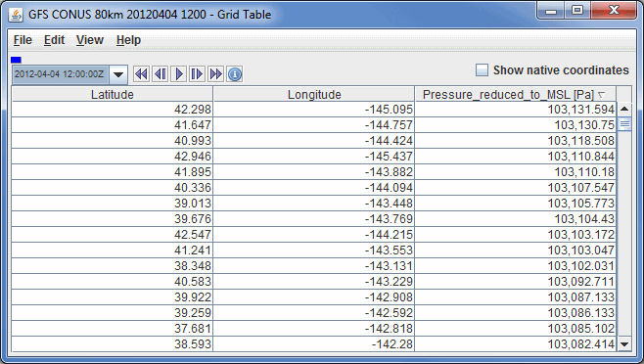Click the table scrollbar down arrow
This screenshot has height=364, width=644.
624,344
